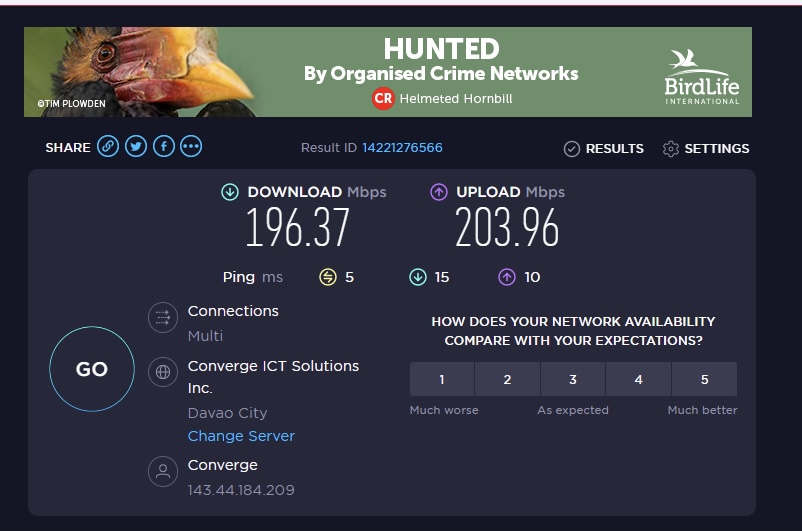Rate network availability 1 Much worse
Viewport: 802px width, 531px height.
tap(442, 379)
